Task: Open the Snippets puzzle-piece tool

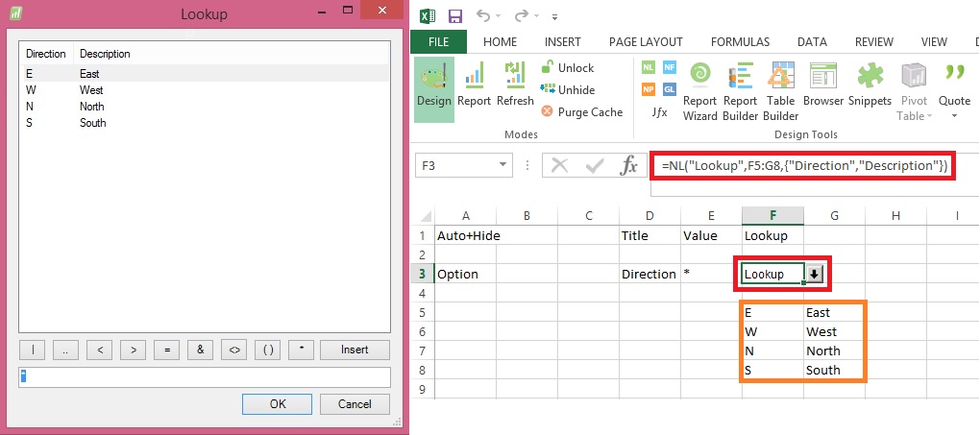Action: pyautogui.click(x=870, y=89)
